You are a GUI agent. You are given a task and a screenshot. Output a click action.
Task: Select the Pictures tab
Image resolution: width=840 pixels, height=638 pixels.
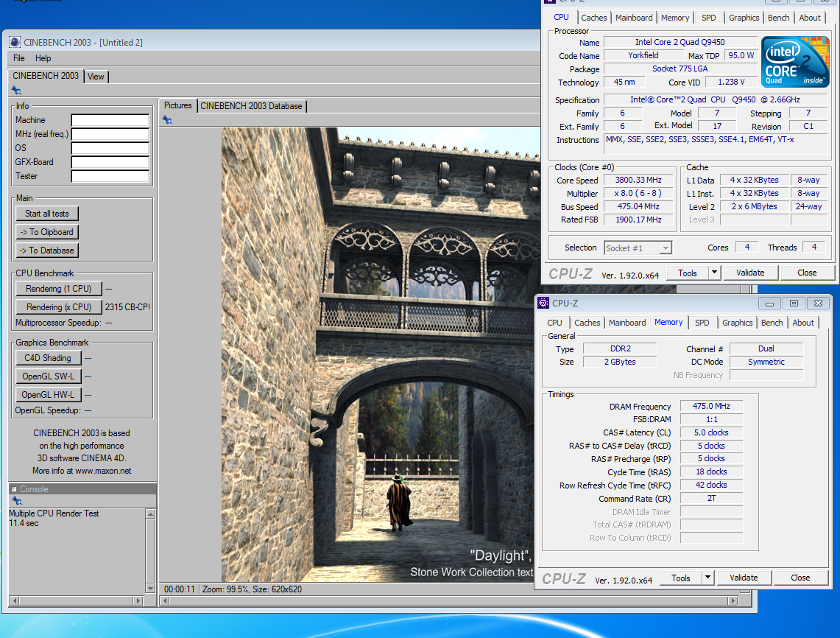[x=178, y=105]
